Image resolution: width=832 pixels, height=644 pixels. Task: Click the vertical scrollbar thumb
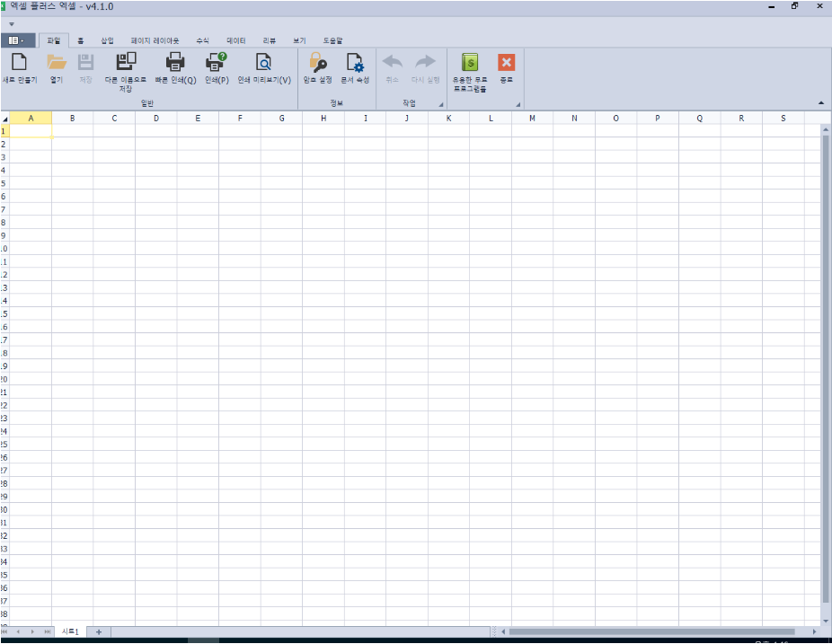(x=826, y=369)
